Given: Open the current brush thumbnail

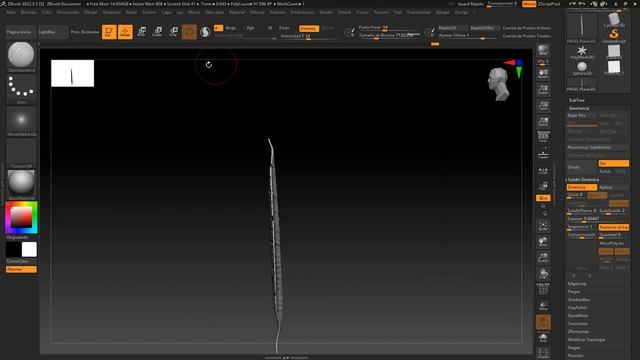Looking at the screenshot, I should tap(21, 55).
